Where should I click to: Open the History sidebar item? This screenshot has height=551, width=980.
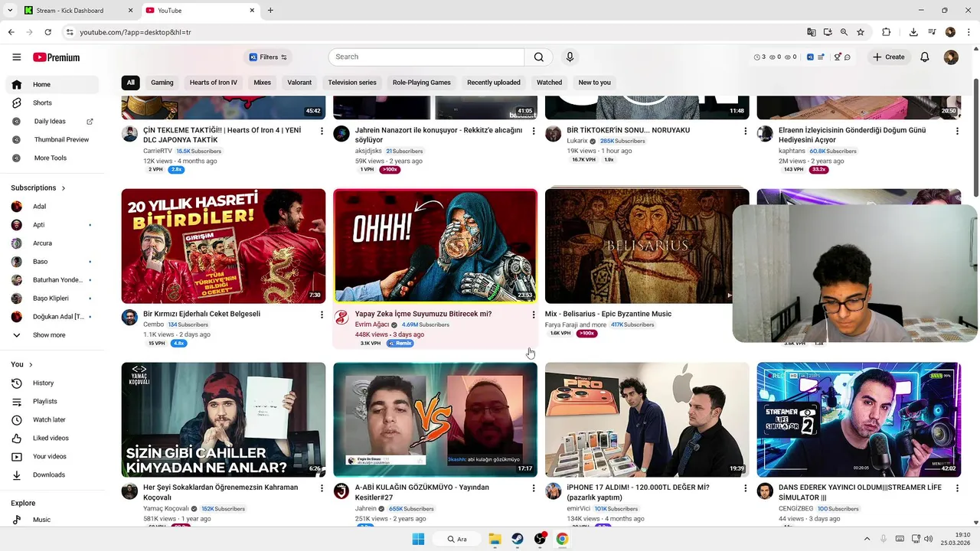click(52, 383)
